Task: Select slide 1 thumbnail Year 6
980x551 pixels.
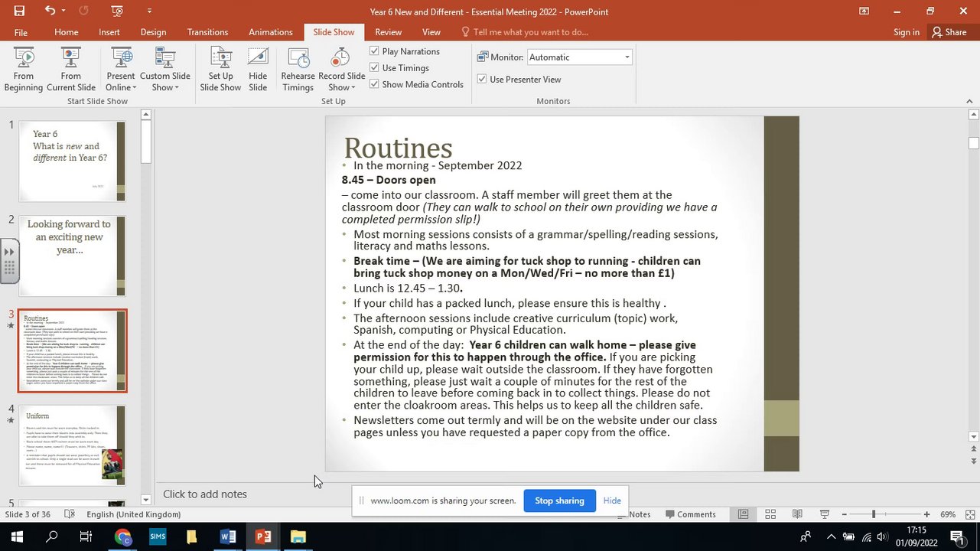Action: (x=72, y=161)
